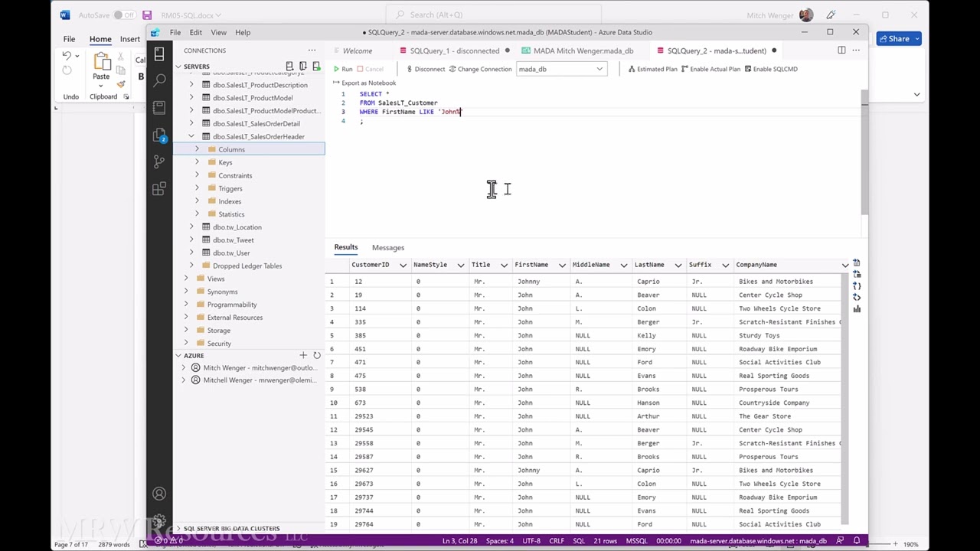
Task: Expand the Programmability folder
Action: pos(186,305)
